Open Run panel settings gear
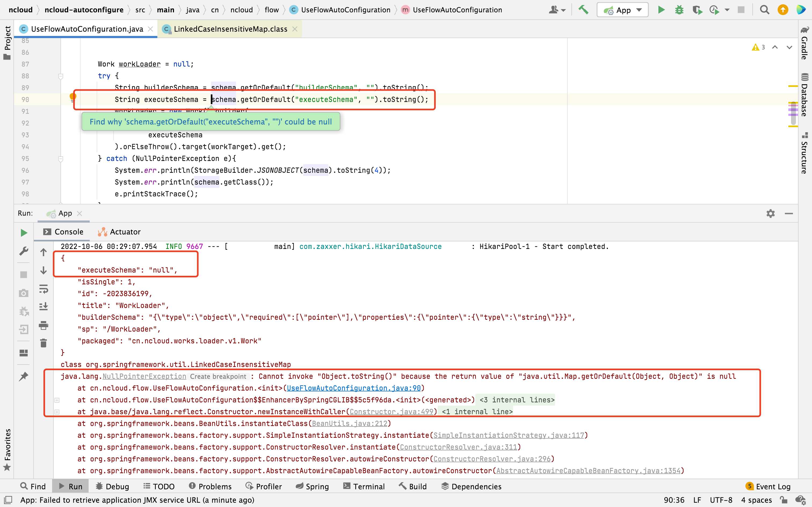This screenshot has width=812, height=507. coord(771,213)
